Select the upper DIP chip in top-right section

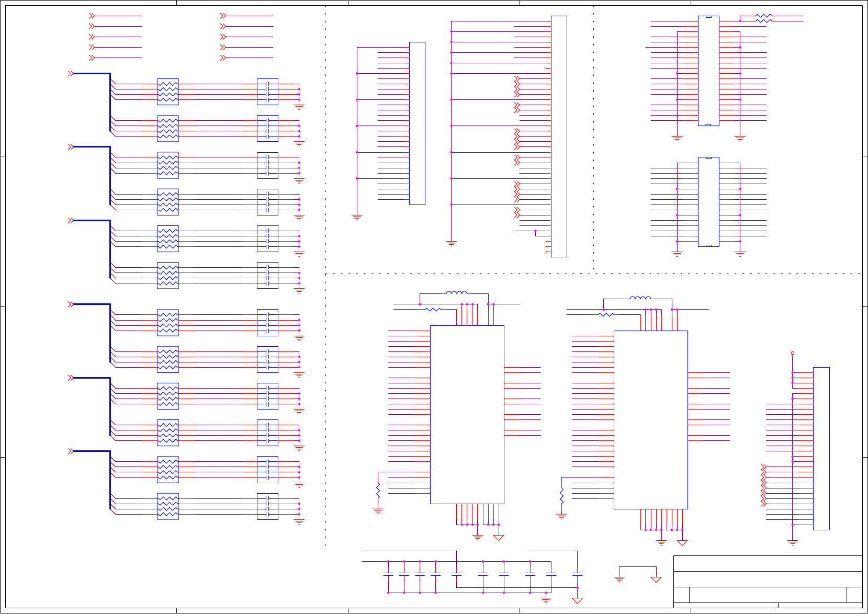click(x=708, y=71)
